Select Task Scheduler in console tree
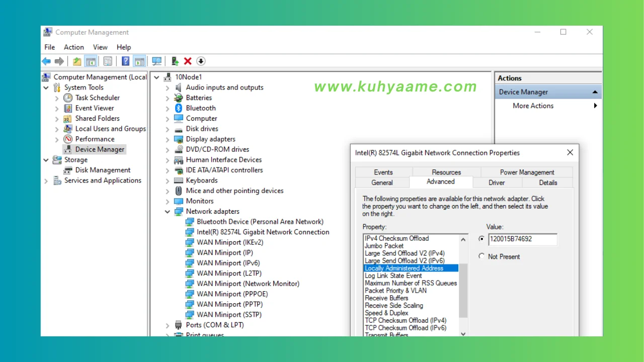Viewport: 644px width, 362px height. pos(98,98)
